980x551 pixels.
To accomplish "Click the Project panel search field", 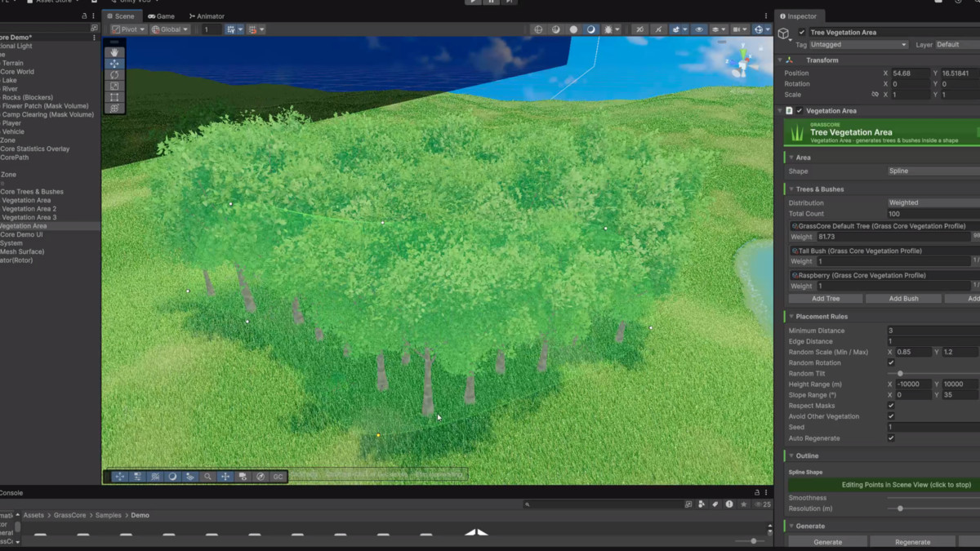I will 604,504.
